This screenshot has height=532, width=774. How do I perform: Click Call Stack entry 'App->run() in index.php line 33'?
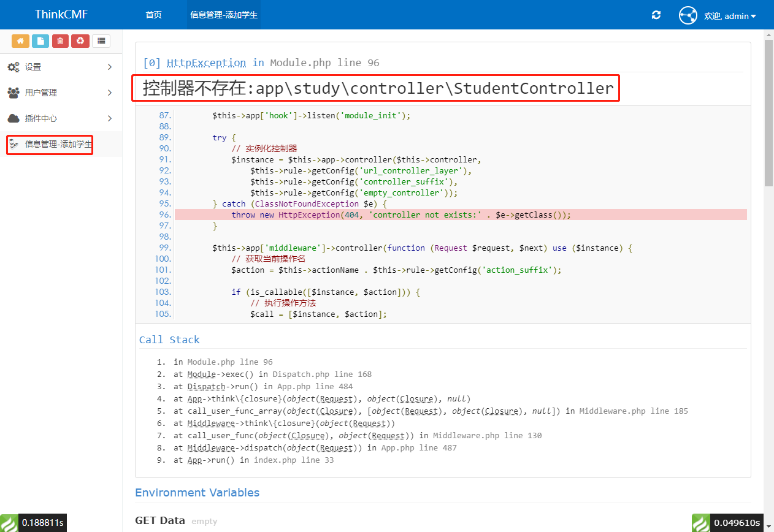(x=254, y=460)
